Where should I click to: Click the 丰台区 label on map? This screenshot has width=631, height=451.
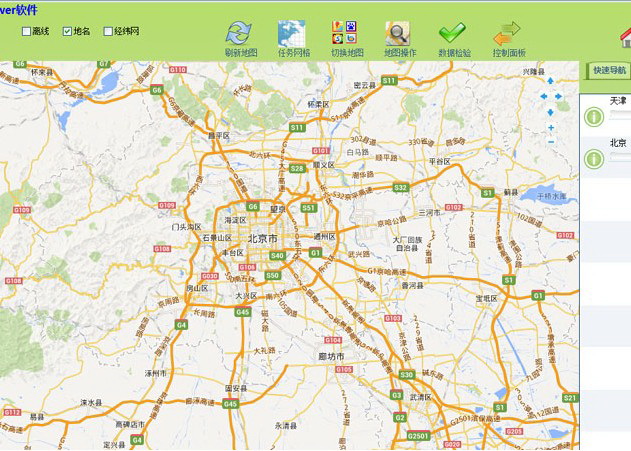(233, 253)
